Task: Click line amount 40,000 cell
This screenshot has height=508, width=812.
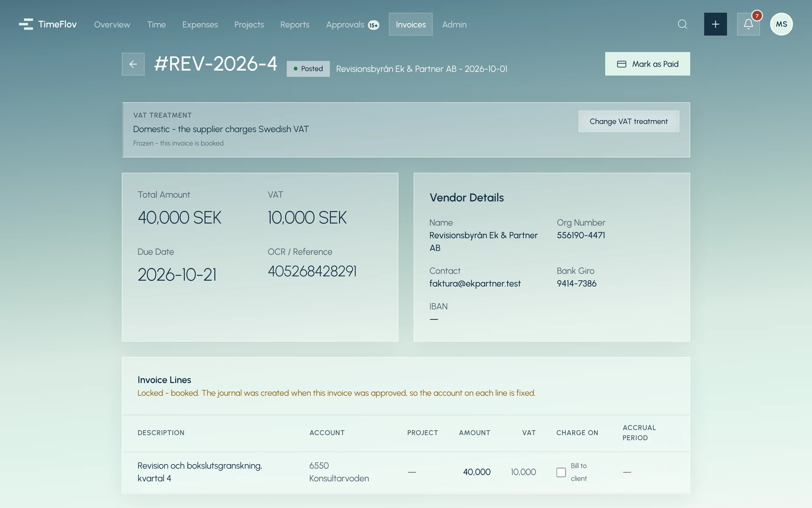Action: [x=477, y=472]
